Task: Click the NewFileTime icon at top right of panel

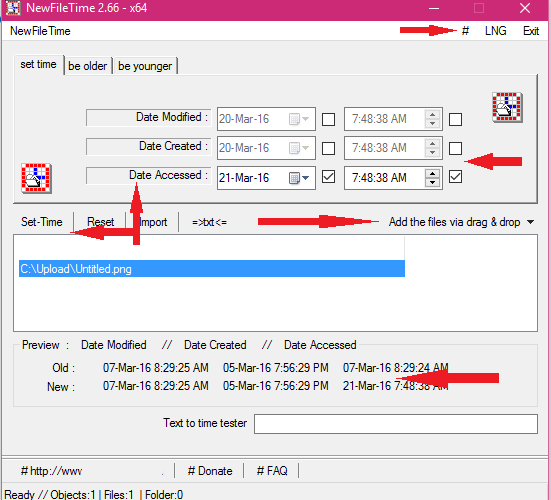Action: pyautogui.click(x=507, y=108)
